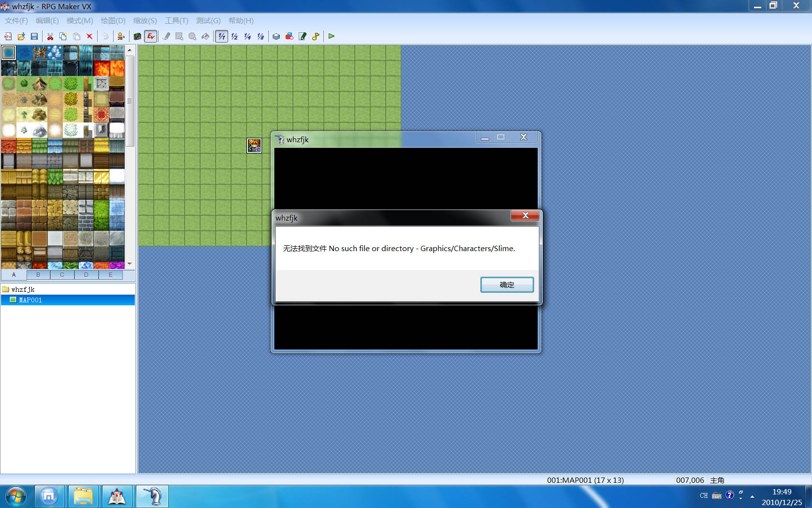
Task: Select the 1/8 zoom scale button
Action: [x=261, y=36]
